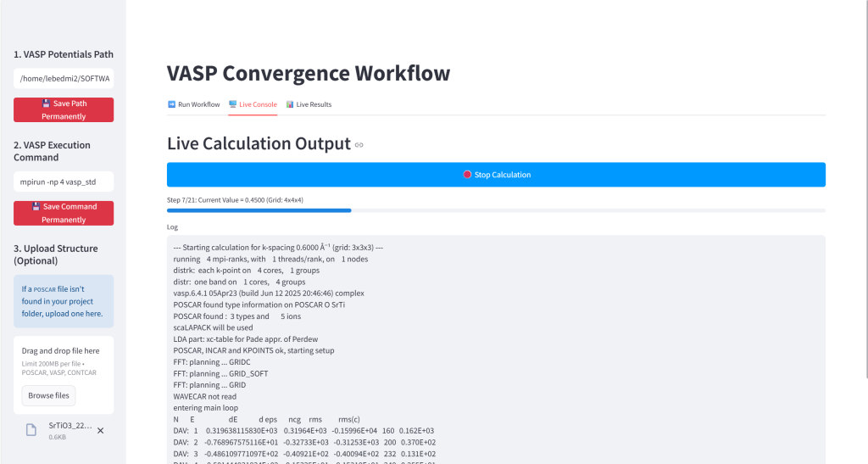Click the red stop circle icon
The image size is (868, 464).
click(x=467, y=175)
